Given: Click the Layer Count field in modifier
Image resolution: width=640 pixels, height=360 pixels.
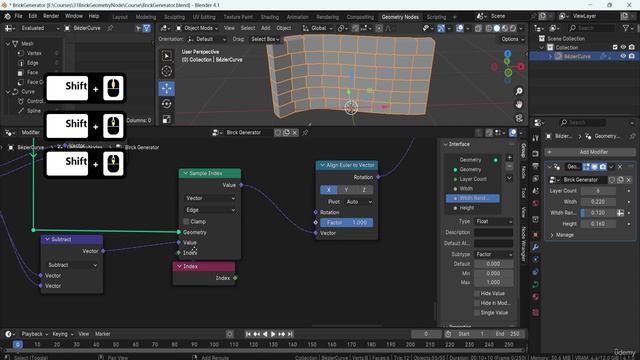Looking at the screenshot, I should coord(598,191).
